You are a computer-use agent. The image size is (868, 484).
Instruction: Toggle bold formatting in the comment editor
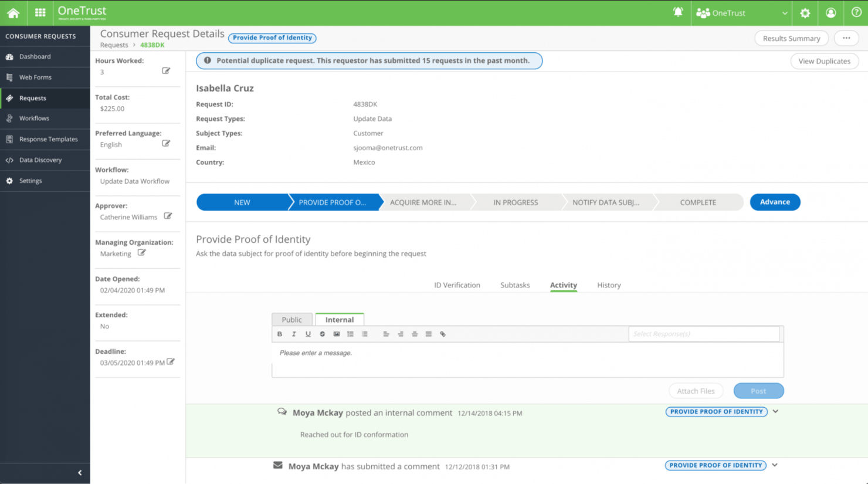(x=280, y=334)
